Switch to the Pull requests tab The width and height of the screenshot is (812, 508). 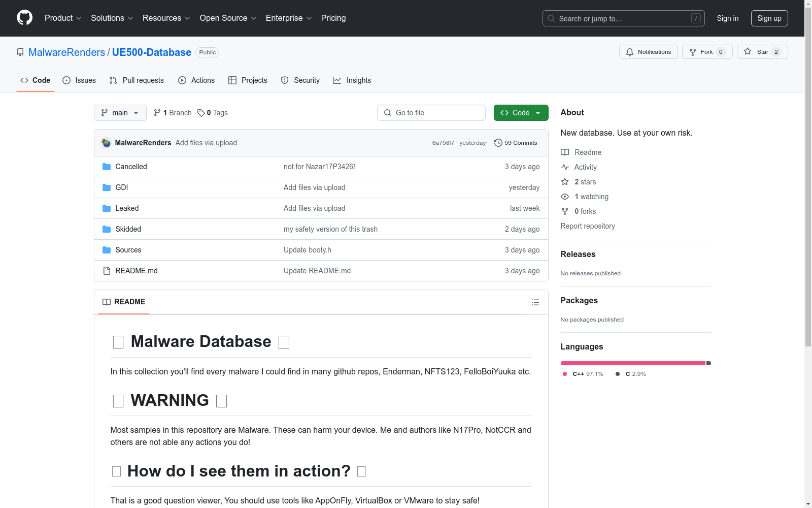(x=137, y=80)
